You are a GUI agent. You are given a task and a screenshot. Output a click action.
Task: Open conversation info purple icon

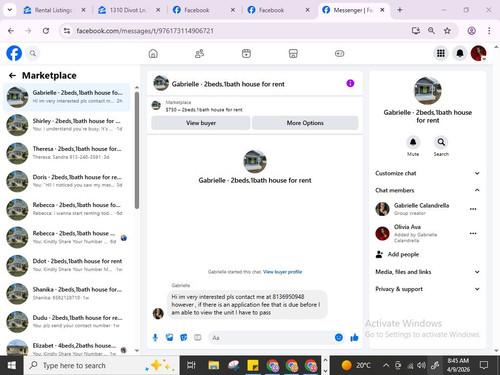pos(350,83)
